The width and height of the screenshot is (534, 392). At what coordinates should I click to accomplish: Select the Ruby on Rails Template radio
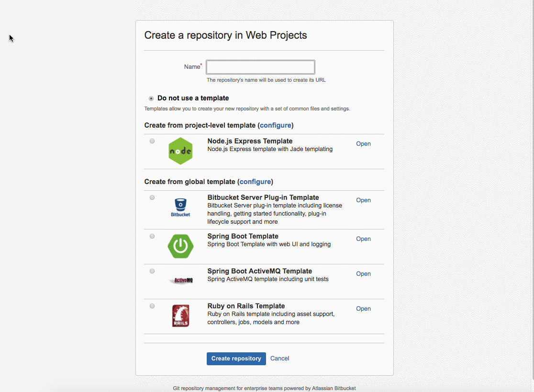[152, 306]
